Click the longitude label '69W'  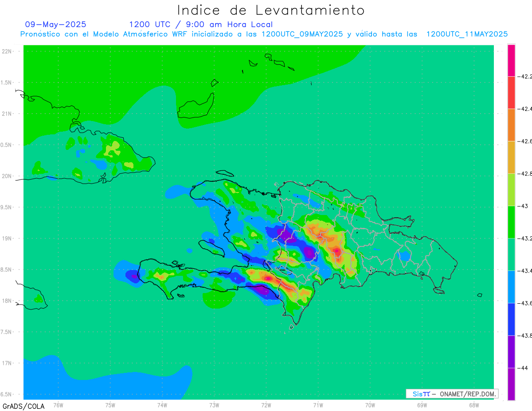click(422, 405)
